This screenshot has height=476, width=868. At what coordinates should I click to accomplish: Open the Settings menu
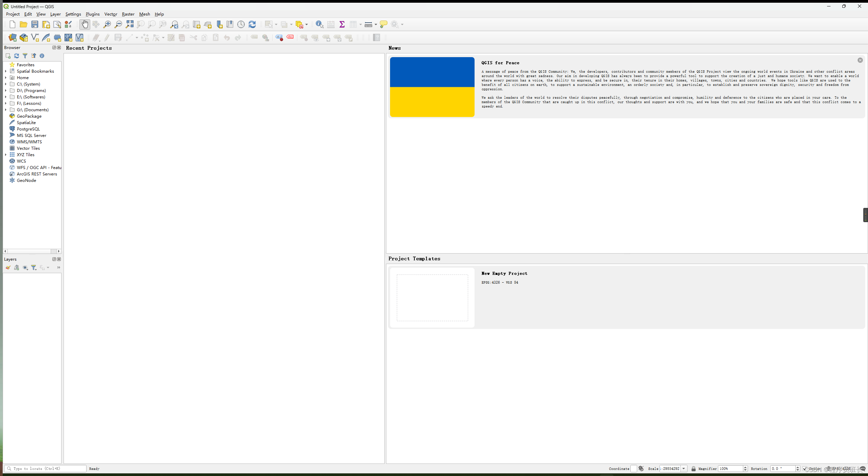[x=73, y=14]
